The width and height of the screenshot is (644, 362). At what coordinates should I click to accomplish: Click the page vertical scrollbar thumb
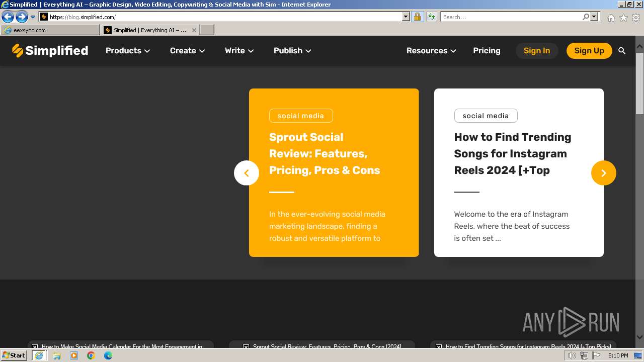[639, 83]
